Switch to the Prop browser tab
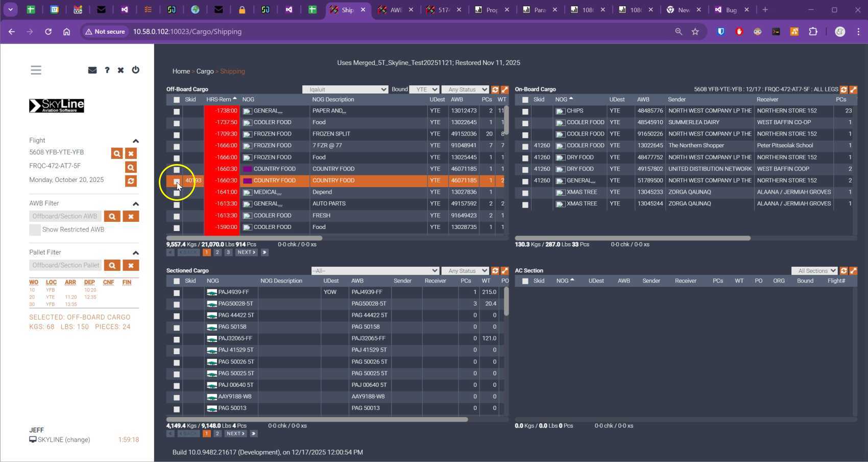The width and height of the screenshot is (868, 462). coord(491,10)
